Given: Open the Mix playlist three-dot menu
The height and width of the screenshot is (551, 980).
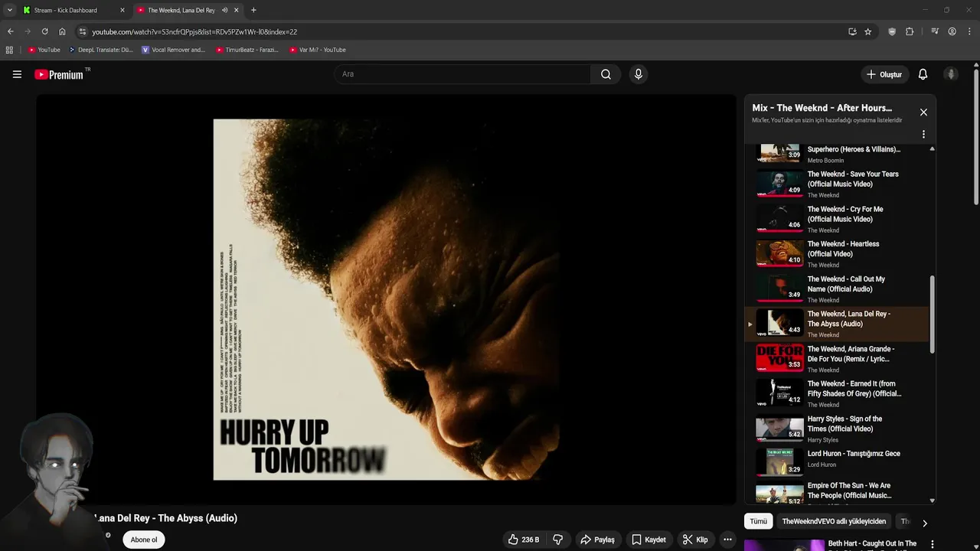Looking at the screenshot, I should [x=923, y=134].
